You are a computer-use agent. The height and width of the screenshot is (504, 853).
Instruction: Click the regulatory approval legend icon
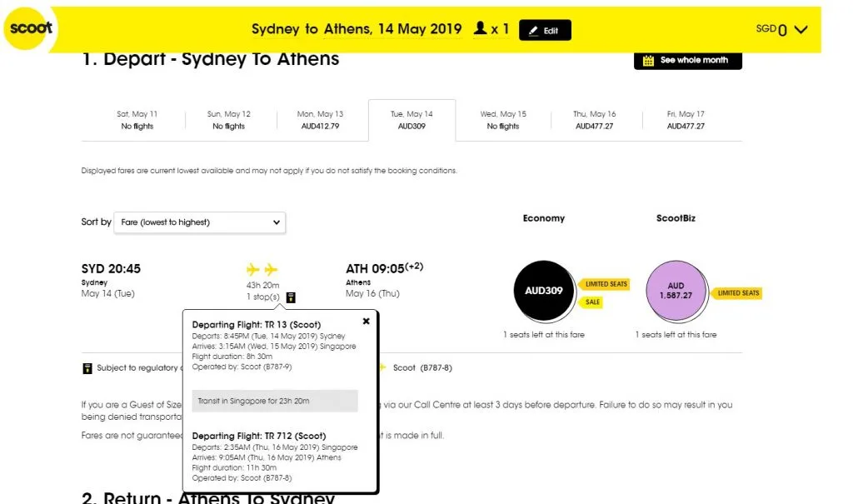click(87, 368)
